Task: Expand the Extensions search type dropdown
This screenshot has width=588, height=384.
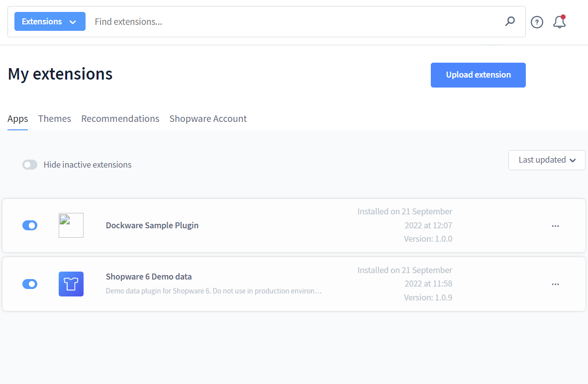Action: (50, 21)
